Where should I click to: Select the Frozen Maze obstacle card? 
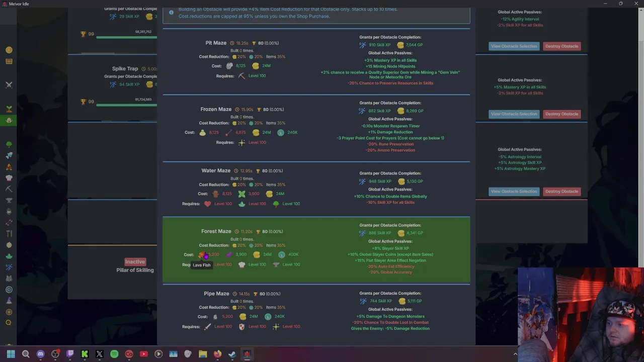[x=316, y=128]
